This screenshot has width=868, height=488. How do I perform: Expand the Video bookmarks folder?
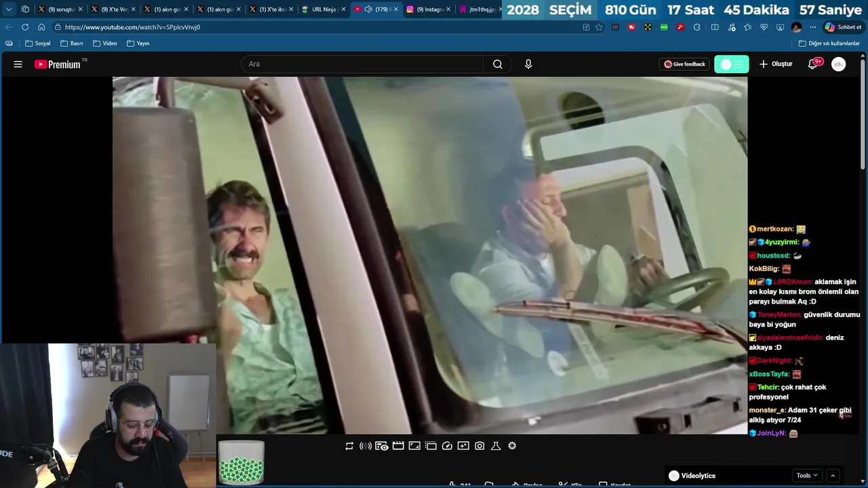[105, 43]
